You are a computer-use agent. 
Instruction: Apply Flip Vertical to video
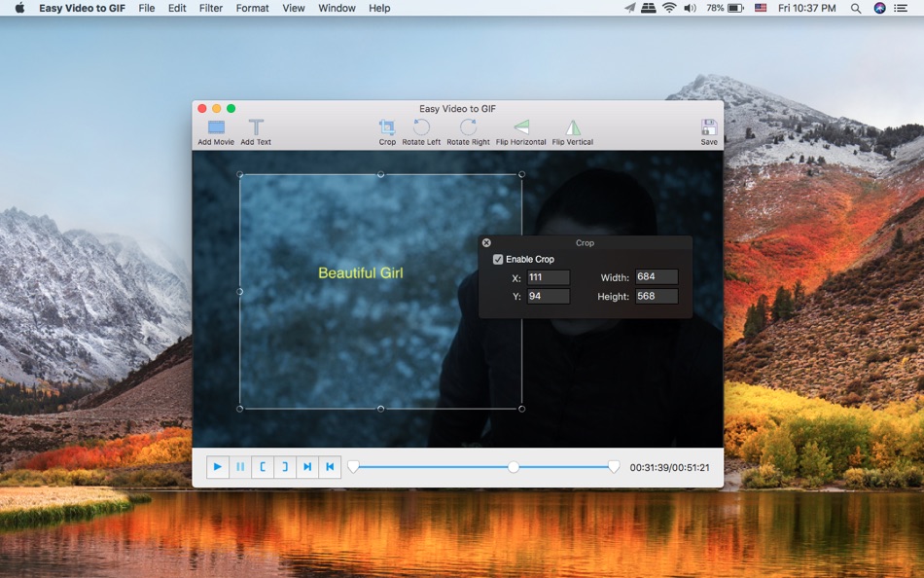(573, 128)
